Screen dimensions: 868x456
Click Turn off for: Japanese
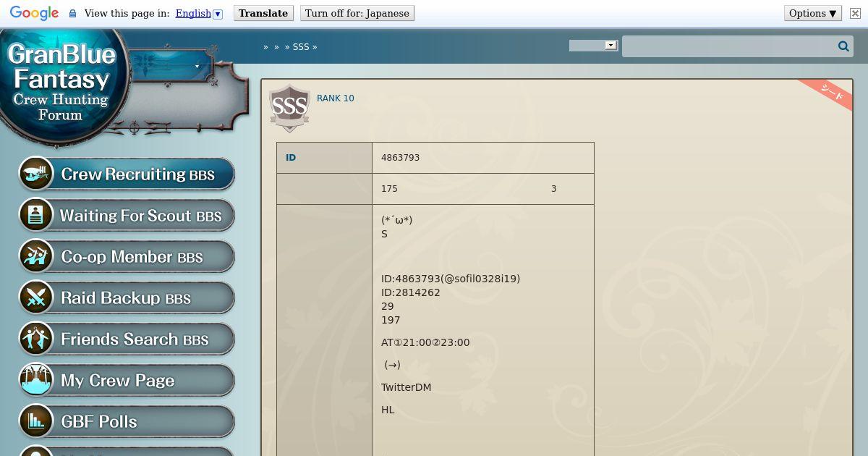point(357,13)
